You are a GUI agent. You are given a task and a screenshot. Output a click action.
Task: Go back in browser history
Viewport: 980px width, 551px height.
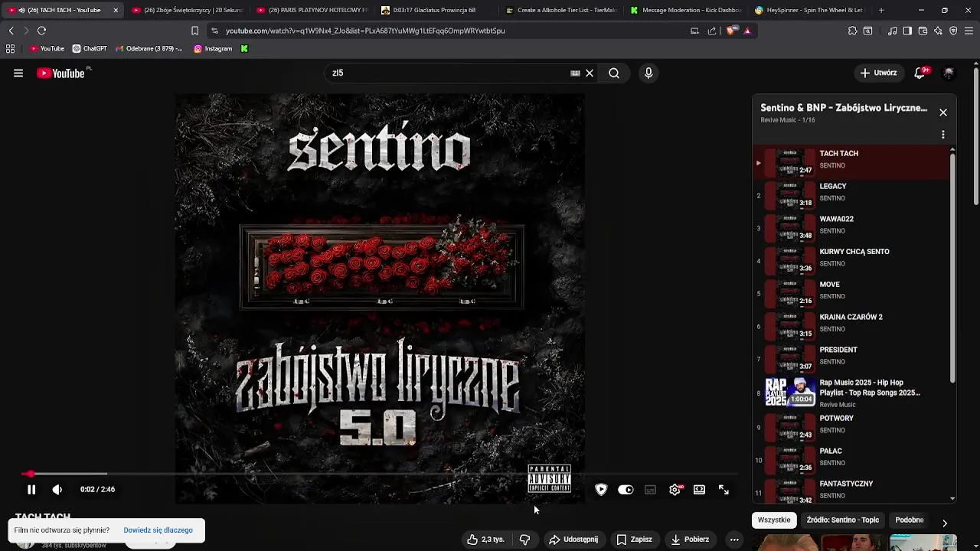click(11, 31)
